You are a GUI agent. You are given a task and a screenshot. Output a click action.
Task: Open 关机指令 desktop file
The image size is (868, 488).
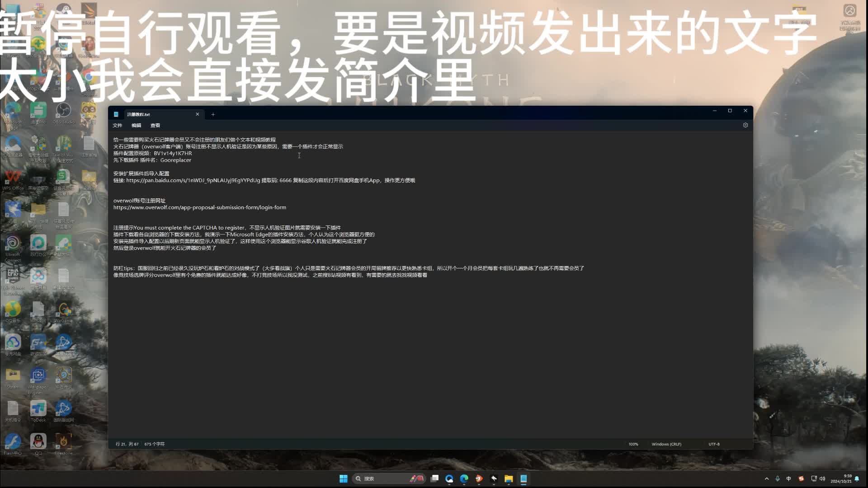pyautogui.click(x=13, y=412)
